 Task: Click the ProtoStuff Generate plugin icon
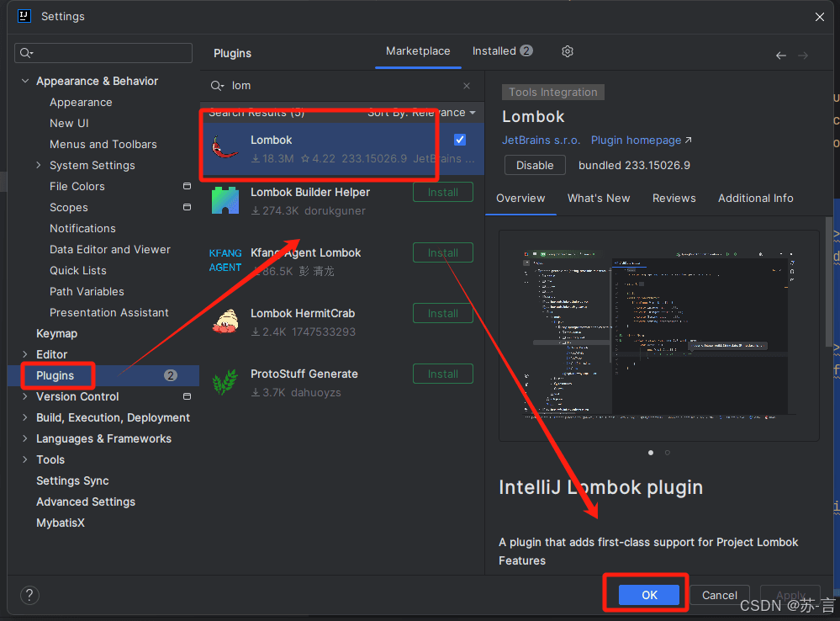(x=225, y=382)
